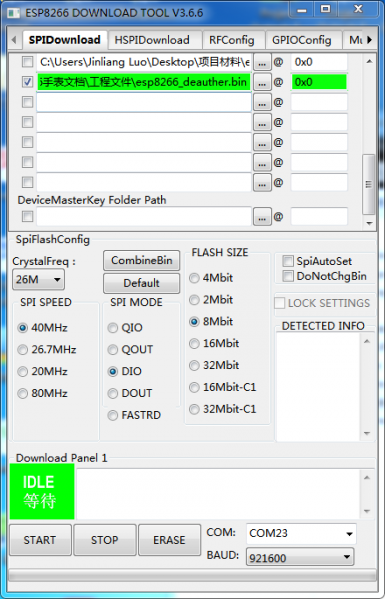Click right arrow to show more tabs
The image size is (385, 599).
point(369,40)
